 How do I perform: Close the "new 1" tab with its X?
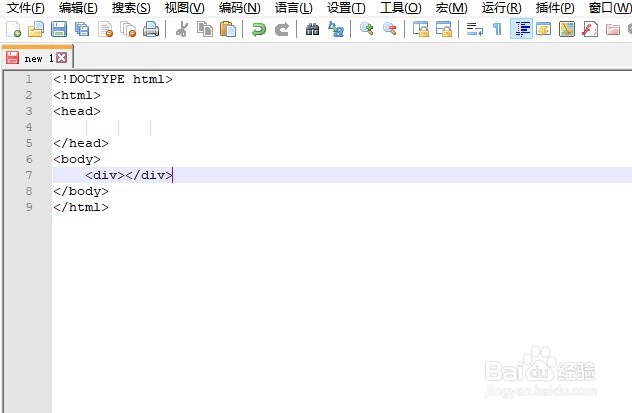62,58
